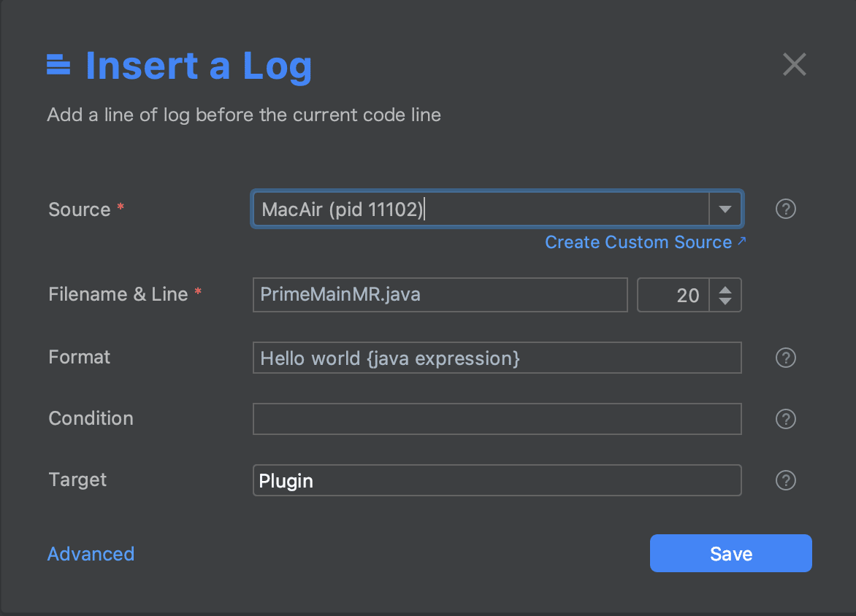Open help for the Condition field
The image size is (856, 616).
785,419
